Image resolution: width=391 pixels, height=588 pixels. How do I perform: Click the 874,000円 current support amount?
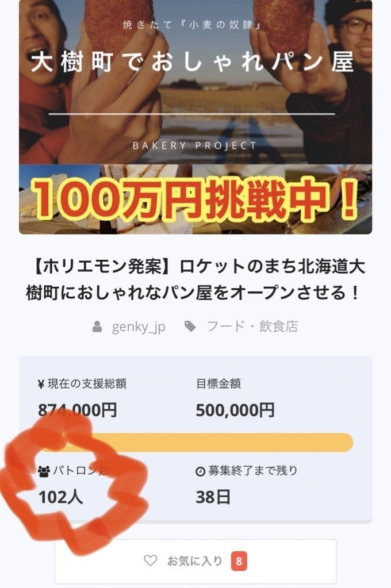tap(77, 410)
